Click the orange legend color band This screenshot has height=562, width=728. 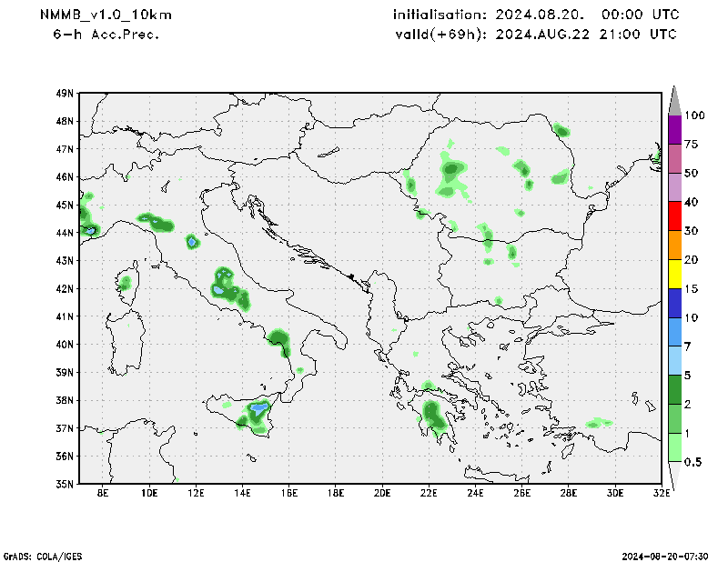pyautogui.click(x=674, y=246)
